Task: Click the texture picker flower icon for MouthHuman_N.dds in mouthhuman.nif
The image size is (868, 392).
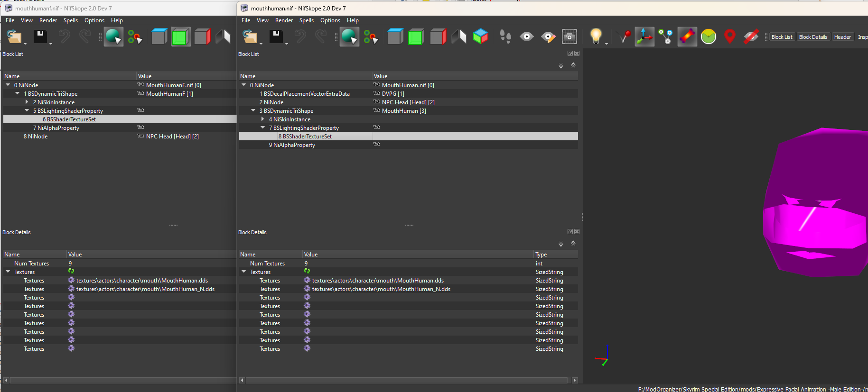Action: click(x=307, y=289)
